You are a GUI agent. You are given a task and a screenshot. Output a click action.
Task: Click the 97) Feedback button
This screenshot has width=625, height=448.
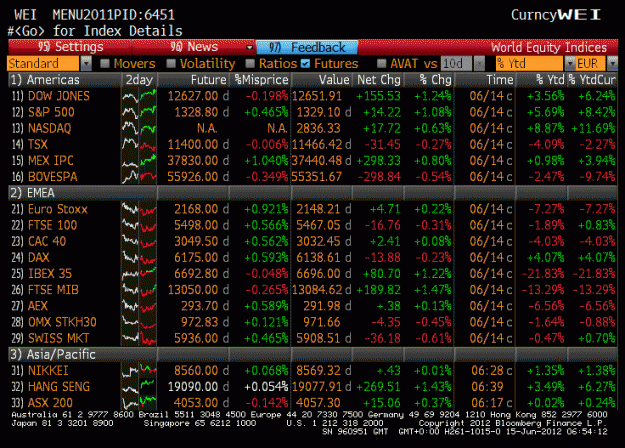[307, 47]
